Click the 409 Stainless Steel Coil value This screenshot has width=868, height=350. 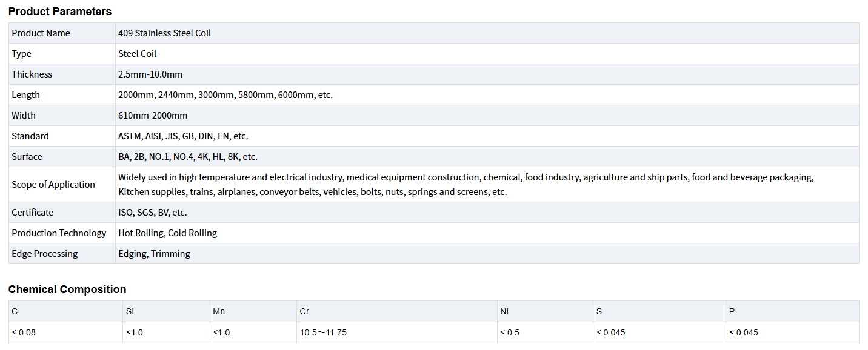point(164,33)
